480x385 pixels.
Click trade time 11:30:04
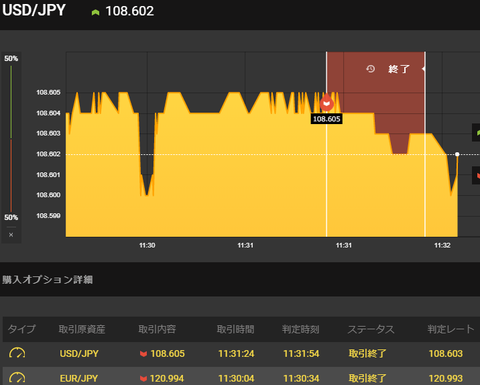(x=236, y=379)
